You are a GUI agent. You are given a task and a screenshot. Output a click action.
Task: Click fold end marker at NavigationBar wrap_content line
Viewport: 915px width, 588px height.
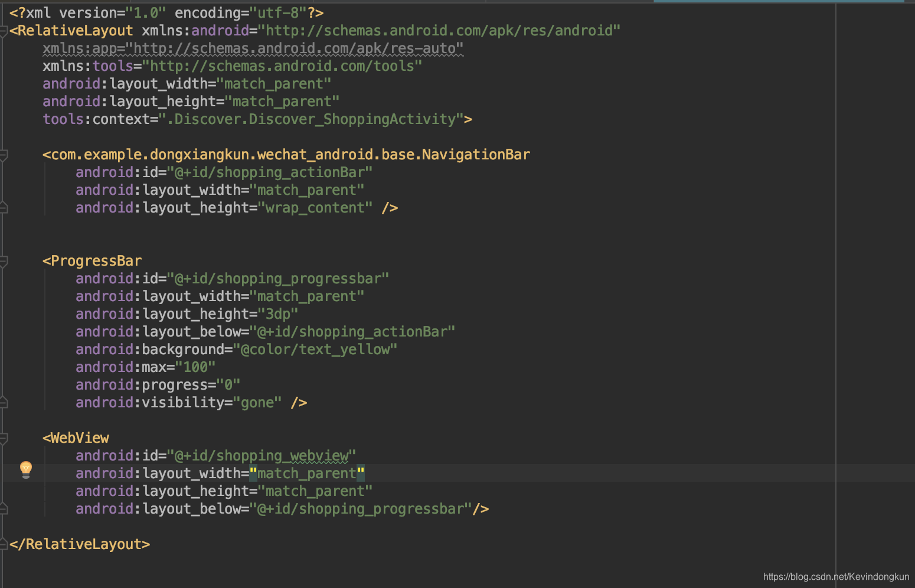[3, 208]
